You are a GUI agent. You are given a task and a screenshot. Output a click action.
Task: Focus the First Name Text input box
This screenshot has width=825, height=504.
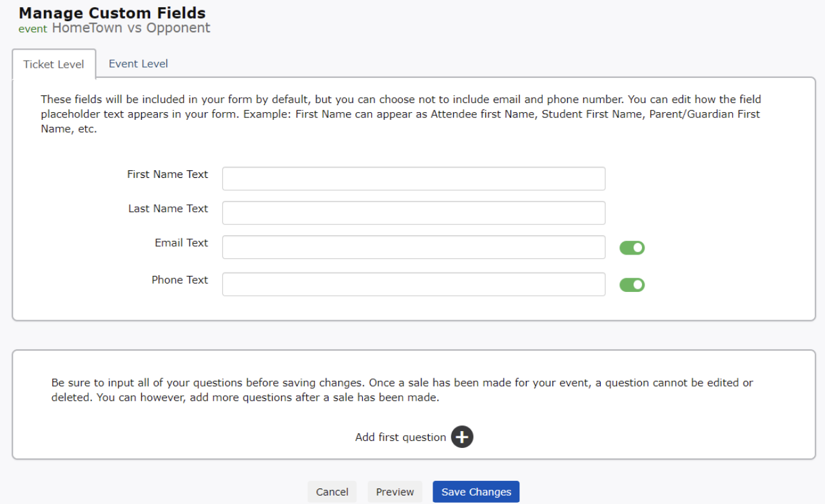(413, 179)
